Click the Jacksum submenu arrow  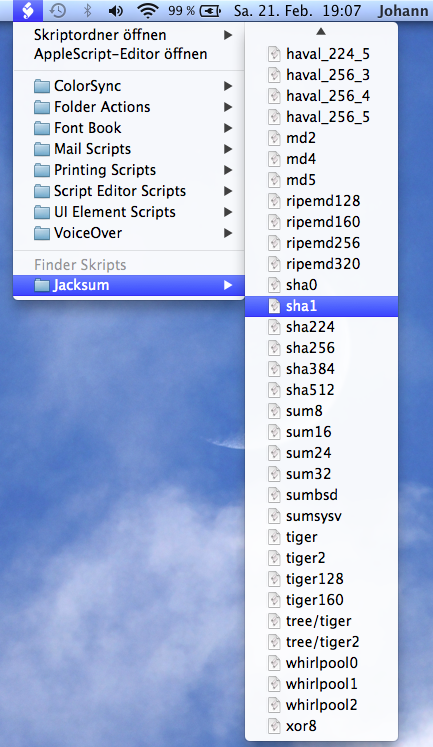(228, 285)
